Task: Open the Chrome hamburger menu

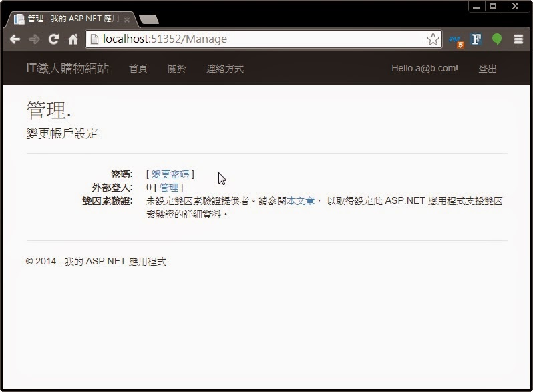Action: 518,39
